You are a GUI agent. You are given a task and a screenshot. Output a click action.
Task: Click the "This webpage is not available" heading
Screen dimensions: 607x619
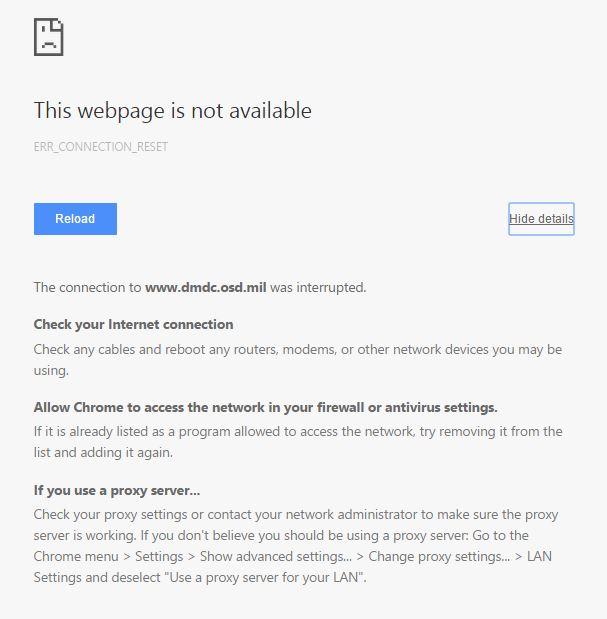point(172,111)
